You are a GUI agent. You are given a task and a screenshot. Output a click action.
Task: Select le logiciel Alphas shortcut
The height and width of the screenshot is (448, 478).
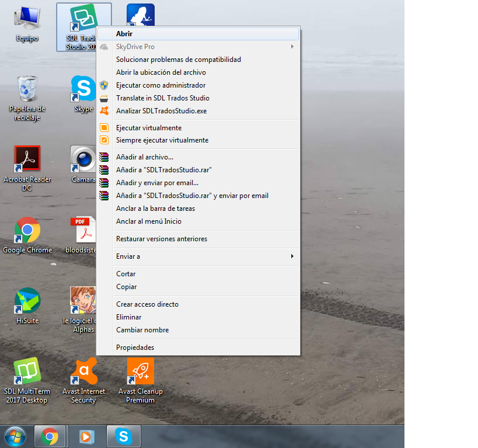click(x=81, y=310)
